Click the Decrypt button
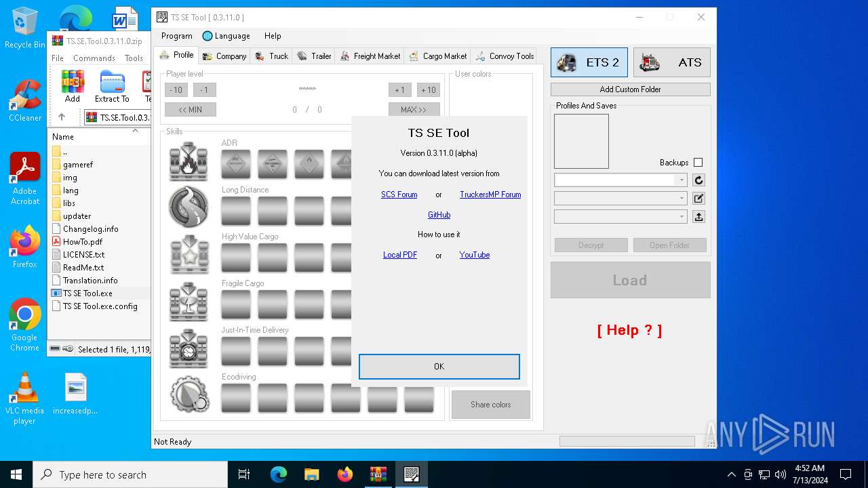 pos(591,245)
